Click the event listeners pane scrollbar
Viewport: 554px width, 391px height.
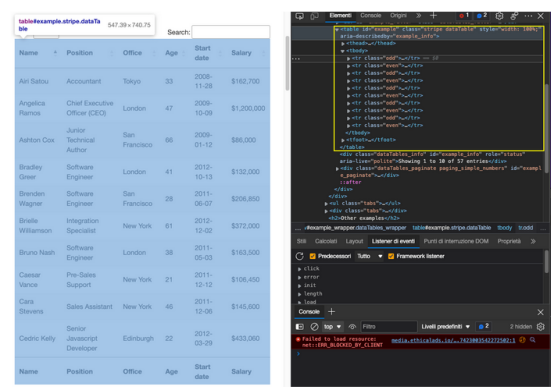[x=547, y=262]
